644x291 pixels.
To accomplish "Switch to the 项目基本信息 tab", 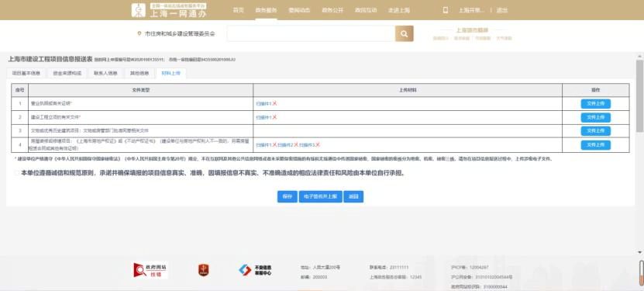I will 26,73.
